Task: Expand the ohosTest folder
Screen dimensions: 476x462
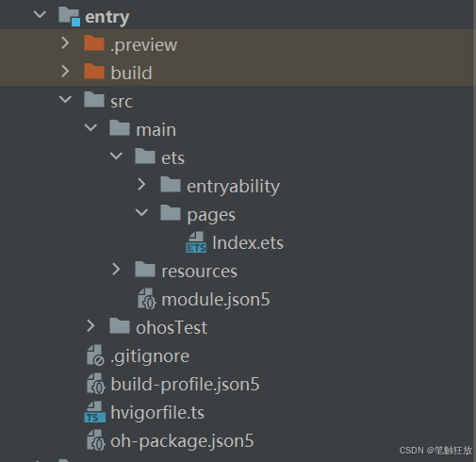Action: coord(90,326)
